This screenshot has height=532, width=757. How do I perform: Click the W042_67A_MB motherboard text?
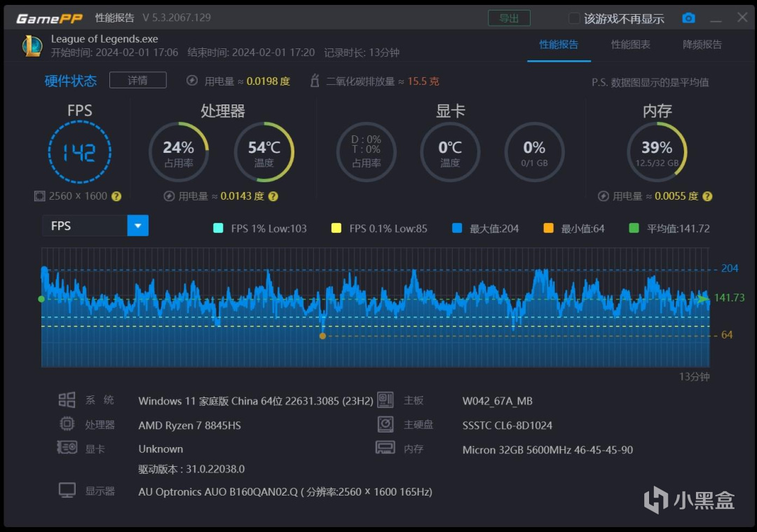497,401
